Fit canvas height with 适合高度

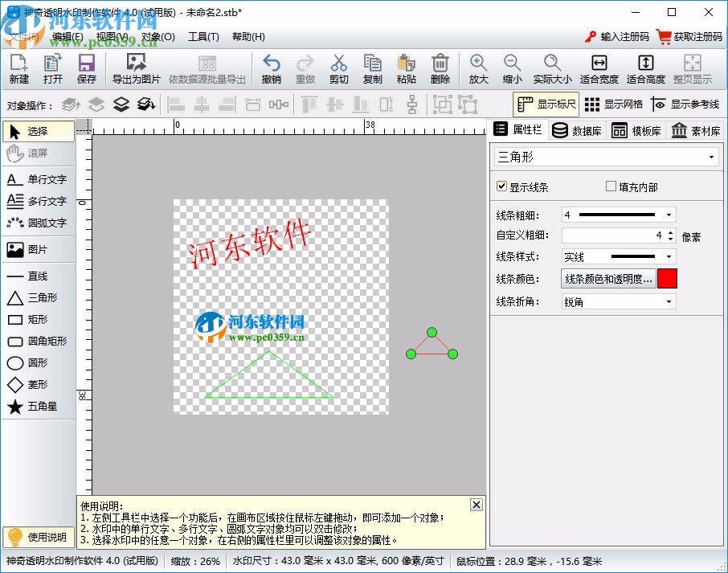[x=646, y=69]
